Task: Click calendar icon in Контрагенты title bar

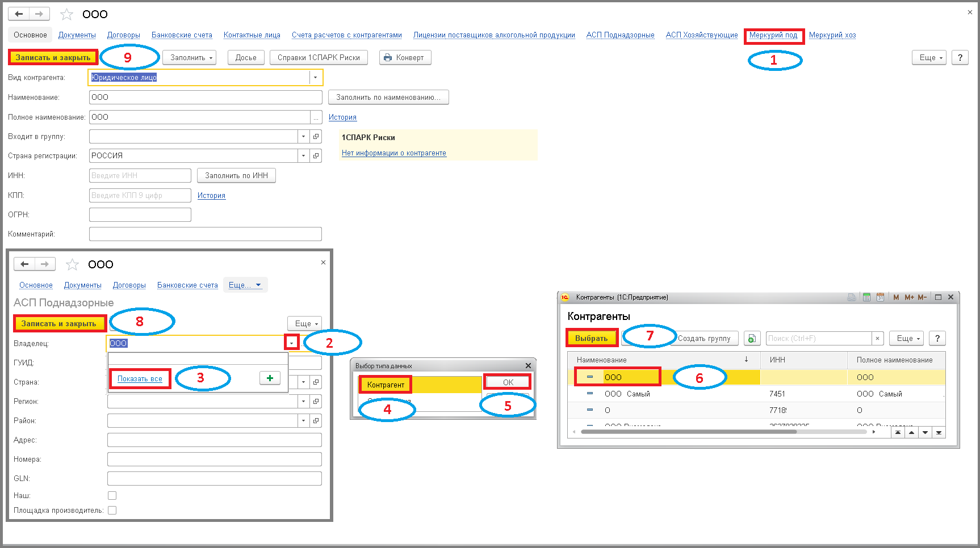Action: coord(880,297)
